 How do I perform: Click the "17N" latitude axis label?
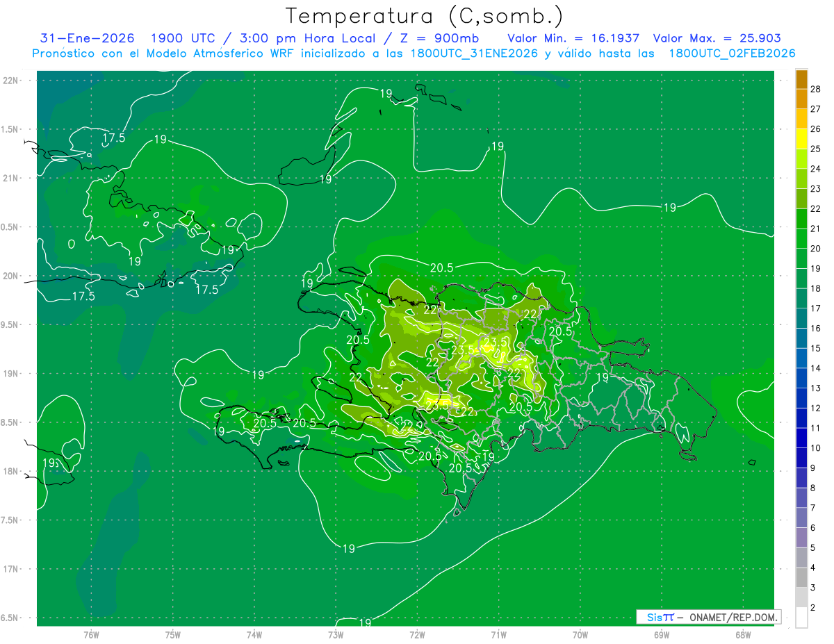(x=11, y=569)
